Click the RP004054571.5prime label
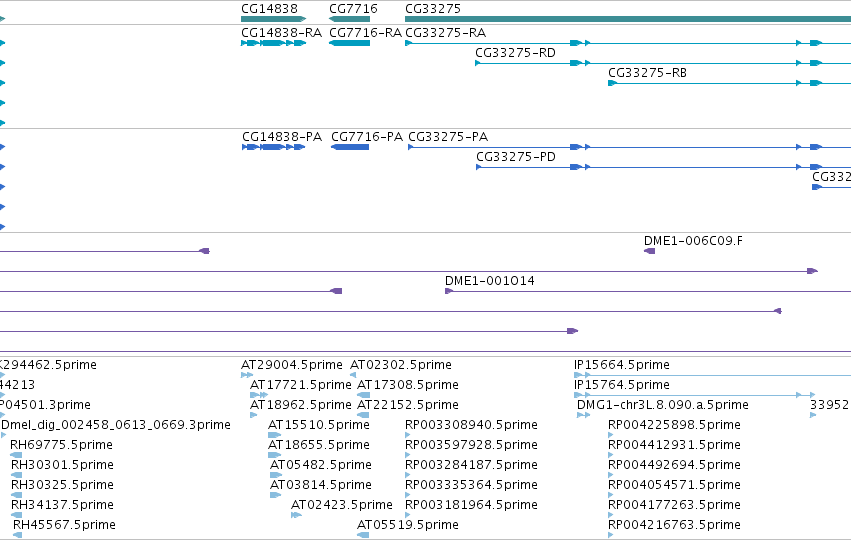Viewport: 851px width, 540px height. 674,485
